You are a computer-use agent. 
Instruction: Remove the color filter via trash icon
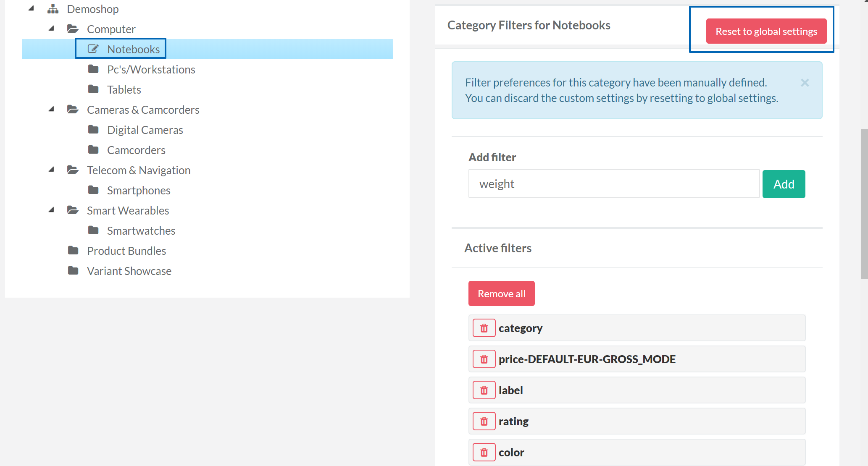[x=484, y=452]
